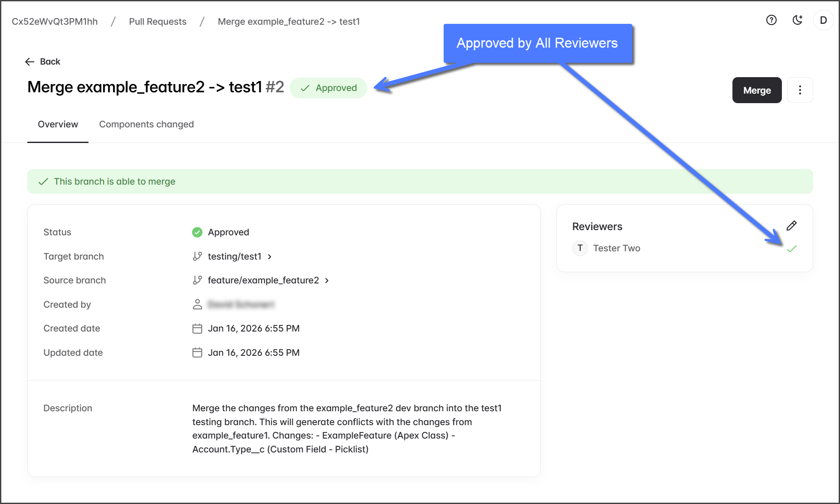The width and height of the screenshot is (840, 504).
Task: Open the three-dot more options menu
Action: (800, 90)
